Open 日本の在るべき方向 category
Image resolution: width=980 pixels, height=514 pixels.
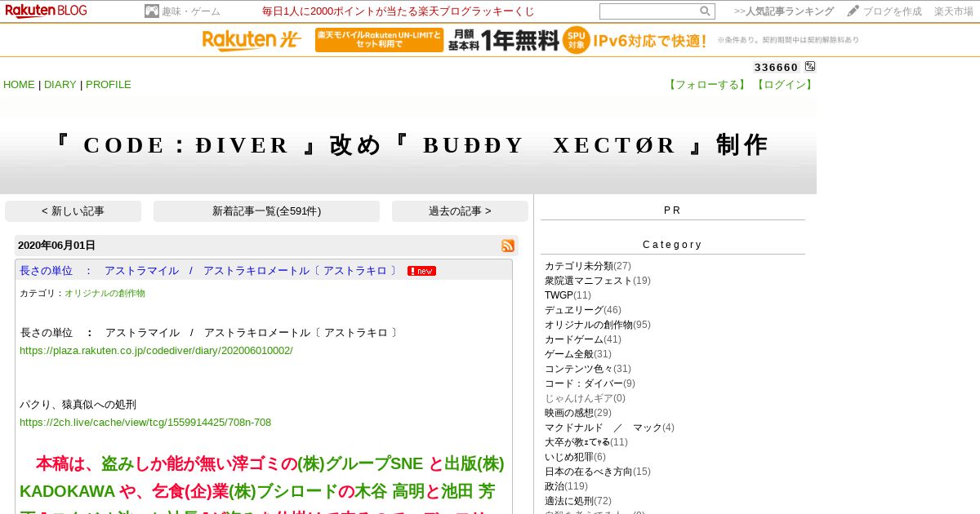(589, 472)
